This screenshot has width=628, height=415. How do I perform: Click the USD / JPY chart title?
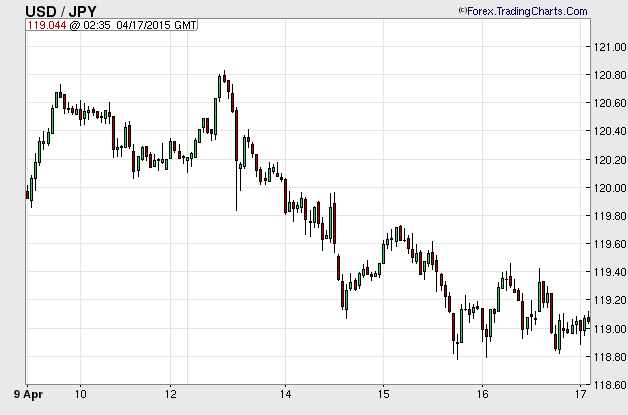coord(61,11)
